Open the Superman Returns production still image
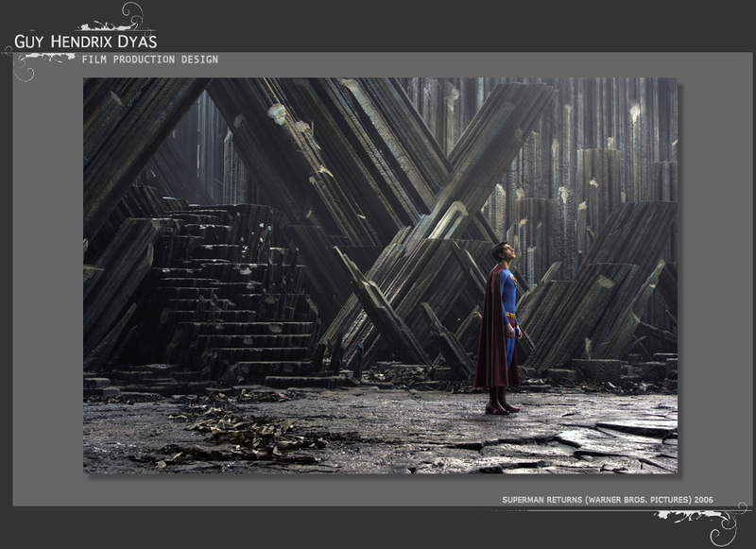 [380, 275]
